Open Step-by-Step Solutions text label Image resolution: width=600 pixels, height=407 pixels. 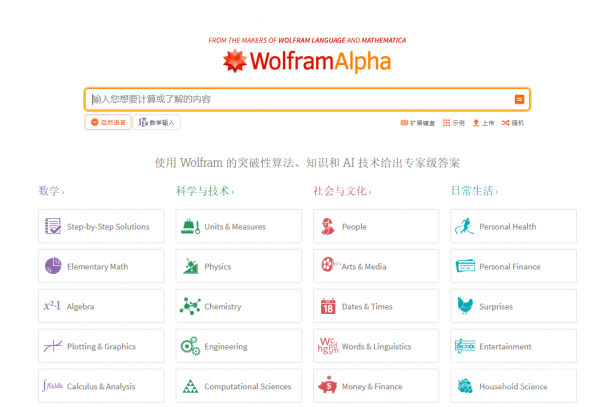point(108,227)
